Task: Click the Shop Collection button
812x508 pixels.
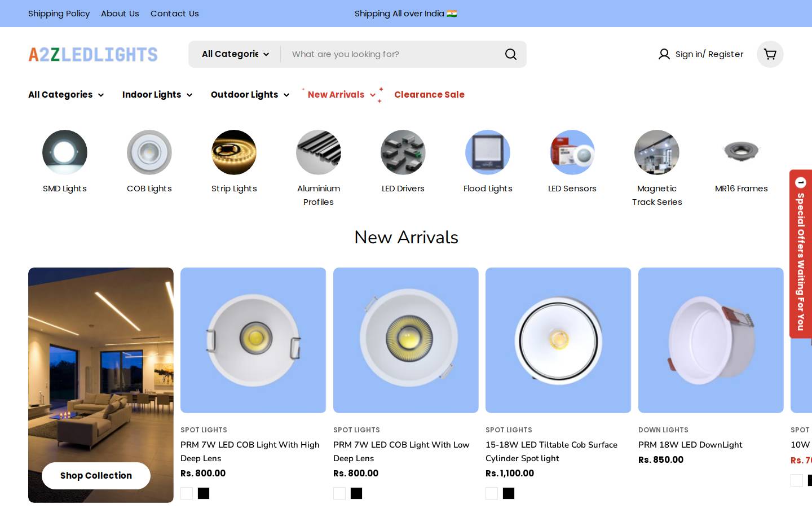Action: 96,476
